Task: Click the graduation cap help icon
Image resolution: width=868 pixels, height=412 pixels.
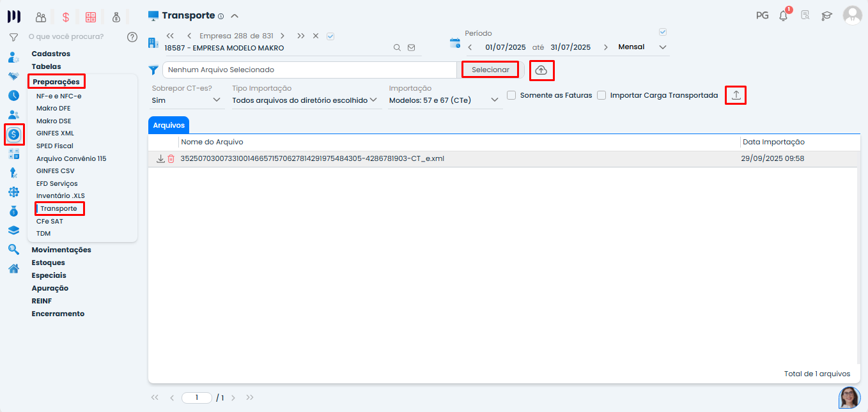Action: pos(826,16)
